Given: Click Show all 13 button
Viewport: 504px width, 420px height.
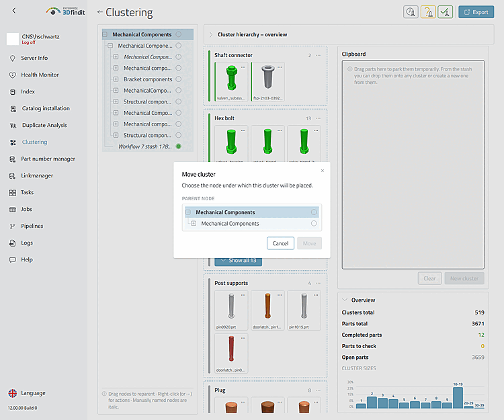Looking at the screenshot, I should tap(238, 261).
